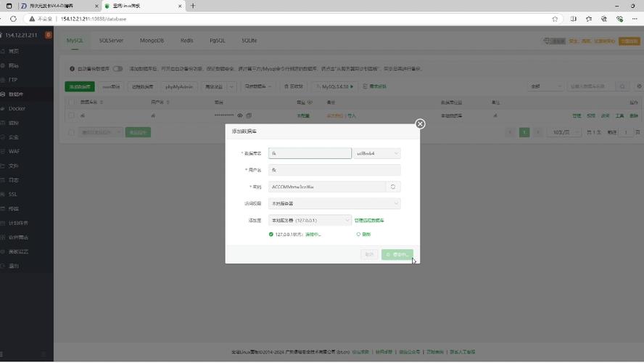Switch to the Redis tab
The image size is (644, 363).
[x=186, y=41]
